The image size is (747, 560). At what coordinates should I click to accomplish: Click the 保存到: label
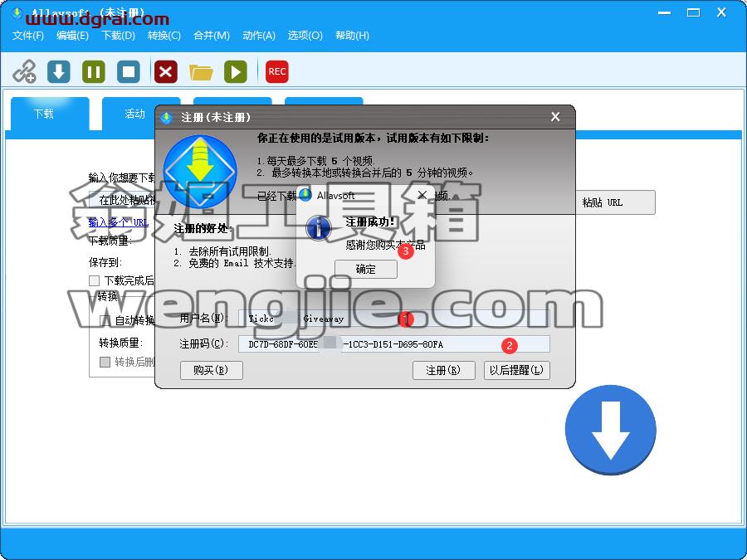point(105,262)
